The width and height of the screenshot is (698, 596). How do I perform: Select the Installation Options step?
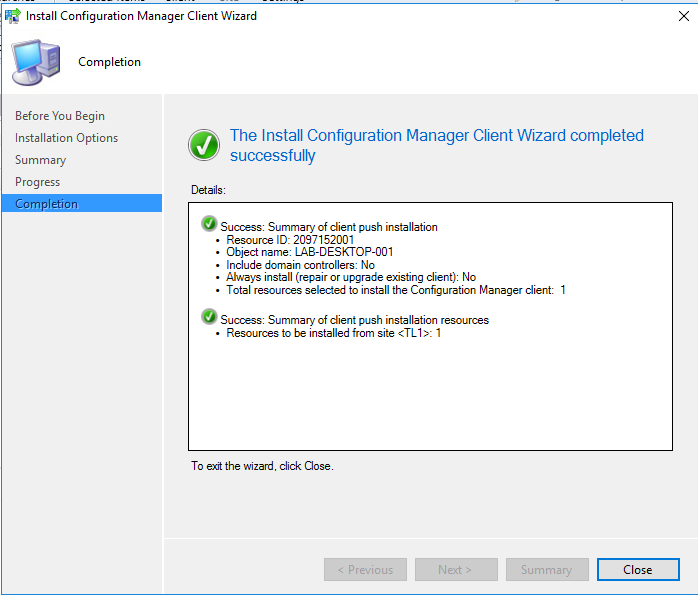pyautogui.click(x=66, y=138)
